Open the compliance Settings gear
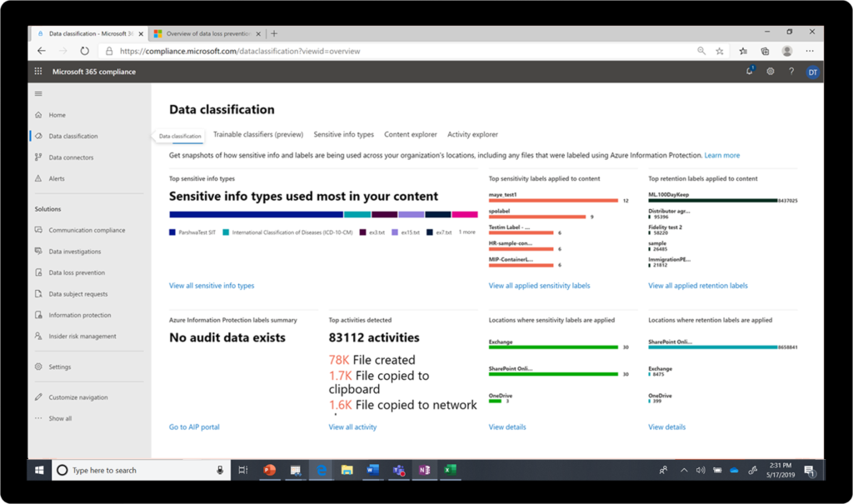 (771, 72)
